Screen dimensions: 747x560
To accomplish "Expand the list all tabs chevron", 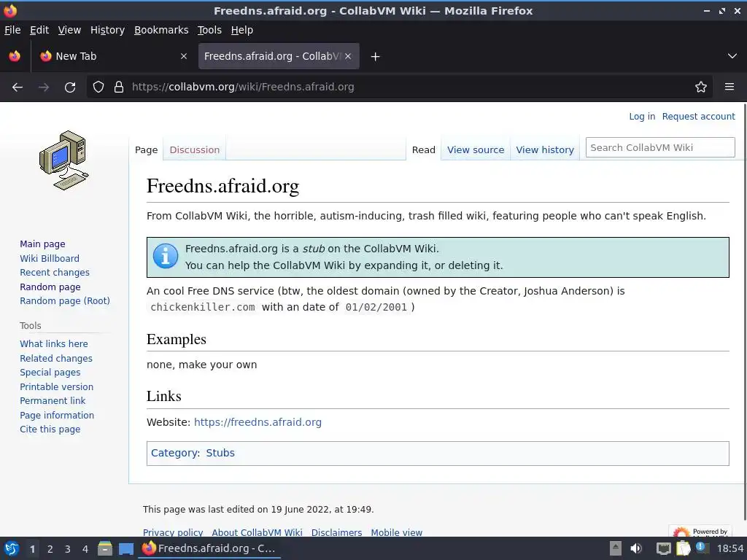I will click(x=732, y=56).
